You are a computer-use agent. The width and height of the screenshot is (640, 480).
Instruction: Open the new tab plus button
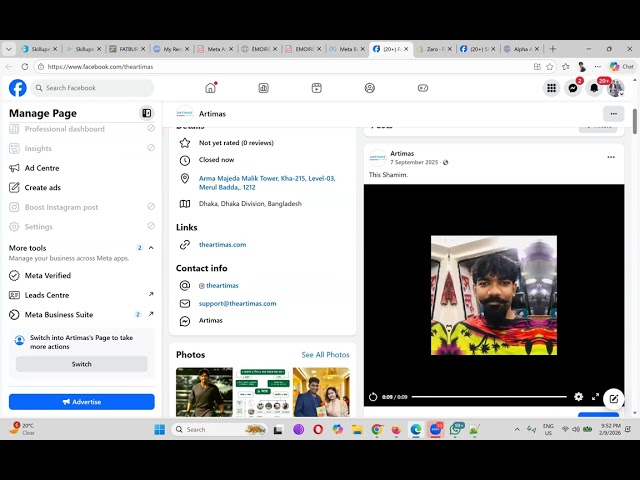(x=553, y=49)
